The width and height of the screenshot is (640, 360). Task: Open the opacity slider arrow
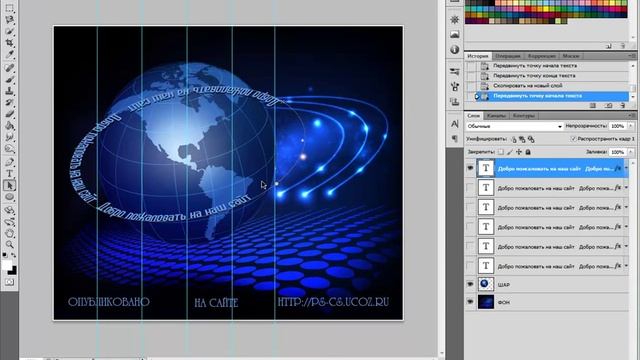(x=631, y=126)
